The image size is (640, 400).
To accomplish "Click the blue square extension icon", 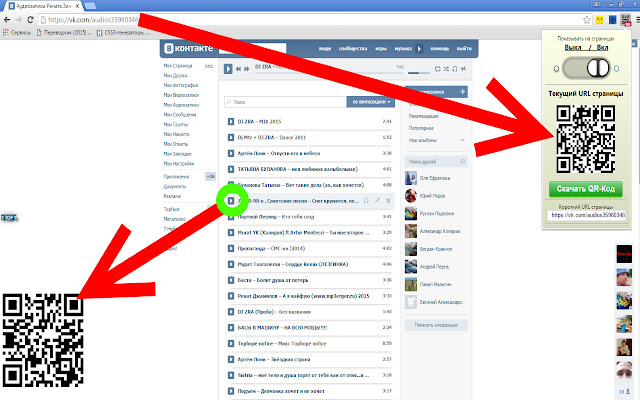I will coord(613,20).
